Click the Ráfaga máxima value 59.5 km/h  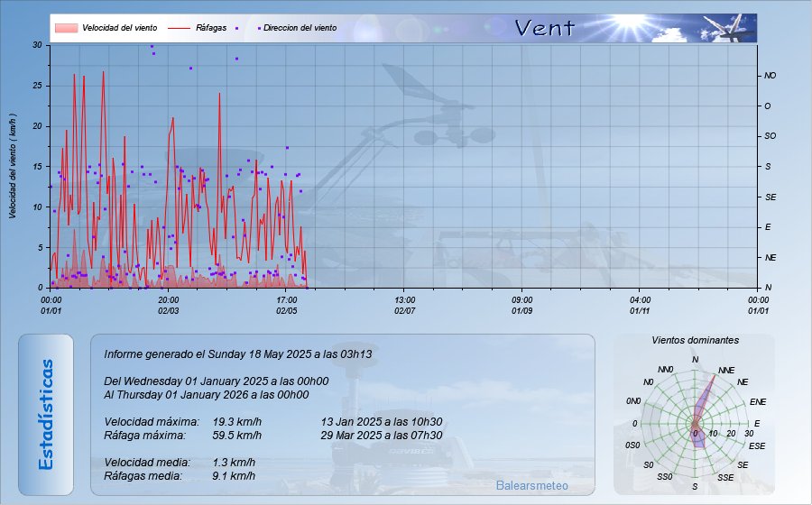(236, 436)
